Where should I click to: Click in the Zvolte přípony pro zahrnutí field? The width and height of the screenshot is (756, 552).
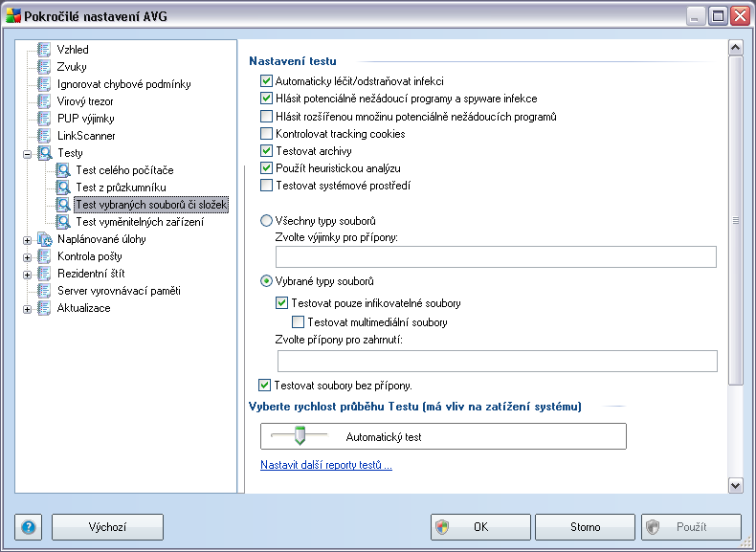point(497,361)
